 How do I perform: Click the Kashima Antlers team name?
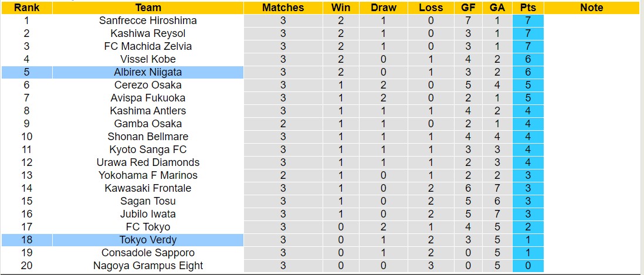[x=148, y=111]
